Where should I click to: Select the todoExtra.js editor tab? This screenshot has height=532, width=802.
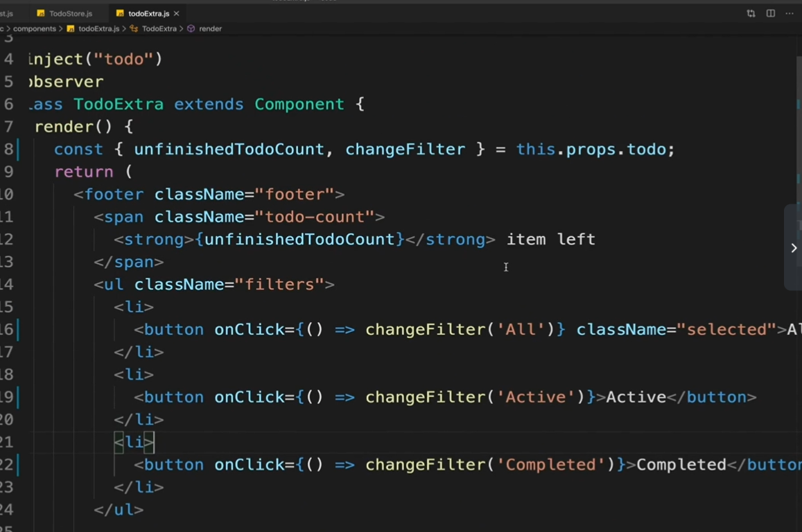point(148,13)
